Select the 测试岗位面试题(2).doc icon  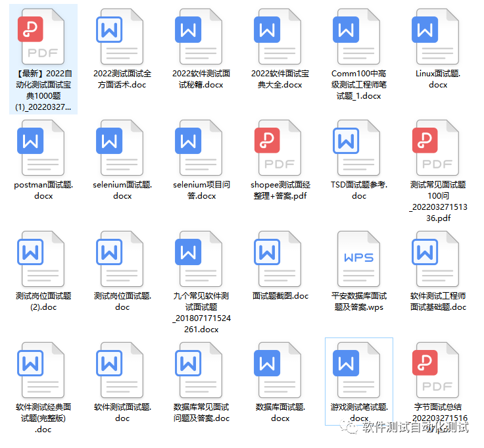(x=41, y=259)
